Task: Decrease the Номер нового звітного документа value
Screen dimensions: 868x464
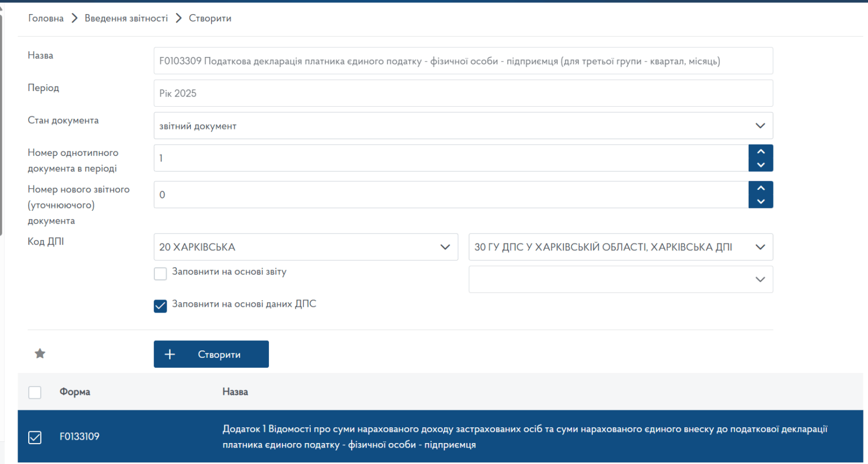Action: [761, 202]
